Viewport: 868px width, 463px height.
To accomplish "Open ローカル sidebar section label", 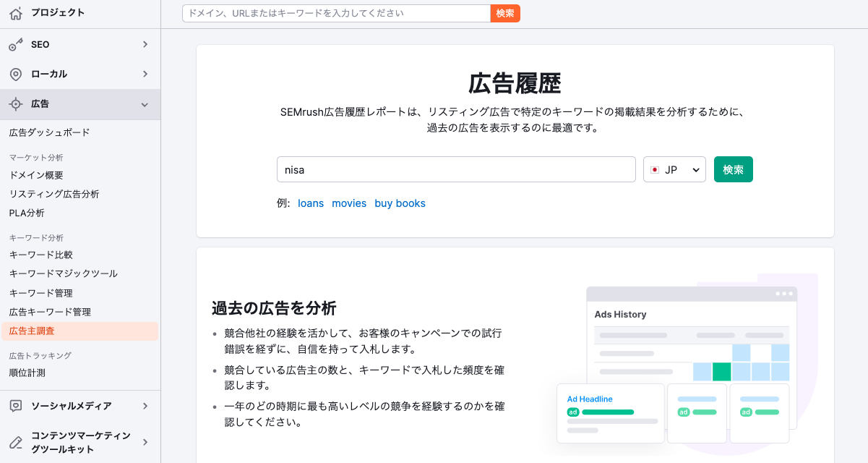I will tap(49, 75).
